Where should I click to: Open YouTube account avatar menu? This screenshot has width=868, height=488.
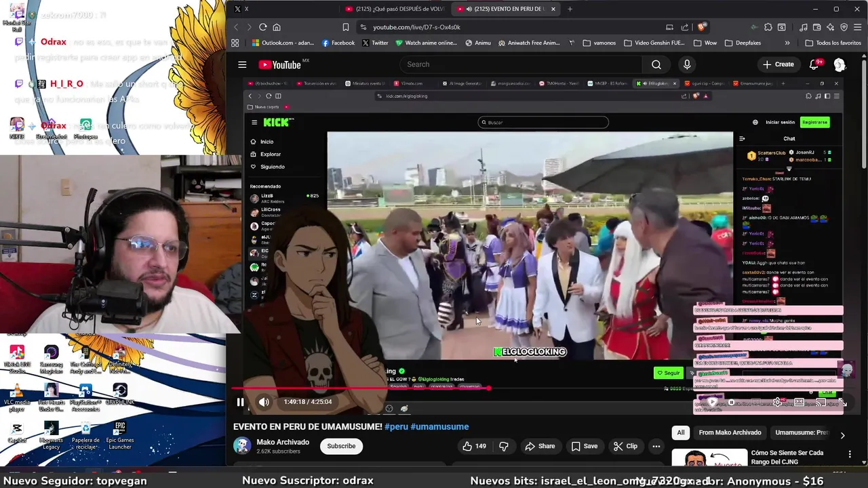(x=840, y=64)
